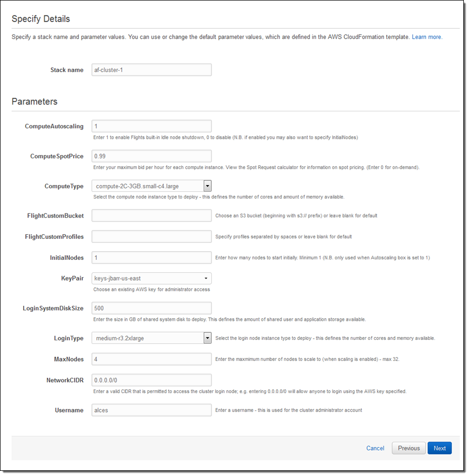The width and height of the screenshot is (469, 476).
Task: Click the FlightCustomBucket input box
Action: [152, 215]
